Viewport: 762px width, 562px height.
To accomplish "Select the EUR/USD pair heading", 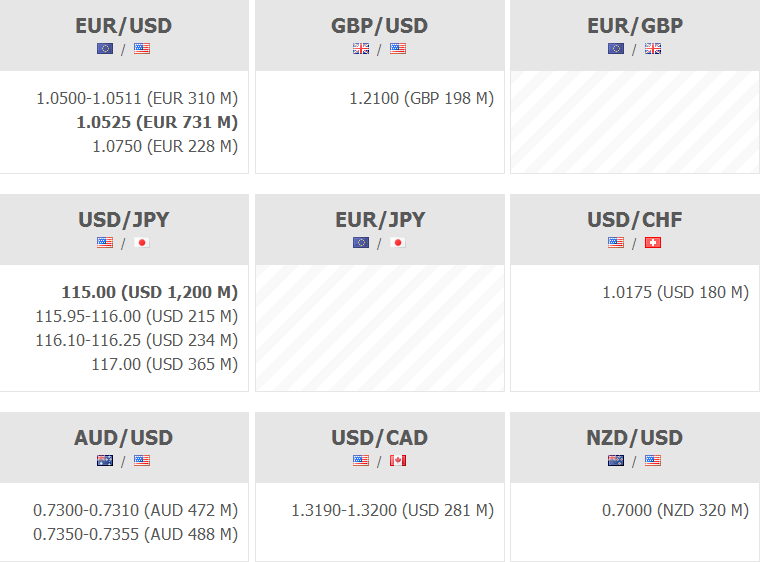I will (124, 26).
